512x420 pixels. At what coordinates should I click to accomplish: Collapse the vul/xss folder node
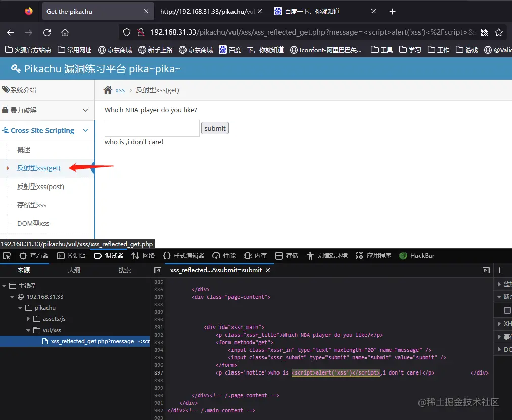28,330
